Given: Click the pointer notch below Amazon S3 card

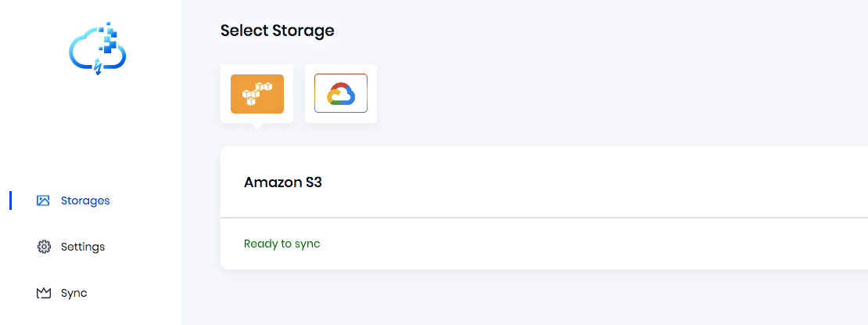Looking at the screenshot, I should coord(256,125).
